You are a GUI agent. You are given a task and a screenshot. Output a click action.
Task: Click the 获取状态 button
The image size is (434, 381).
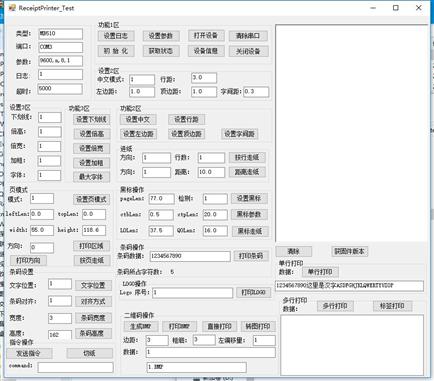(161, 51)
